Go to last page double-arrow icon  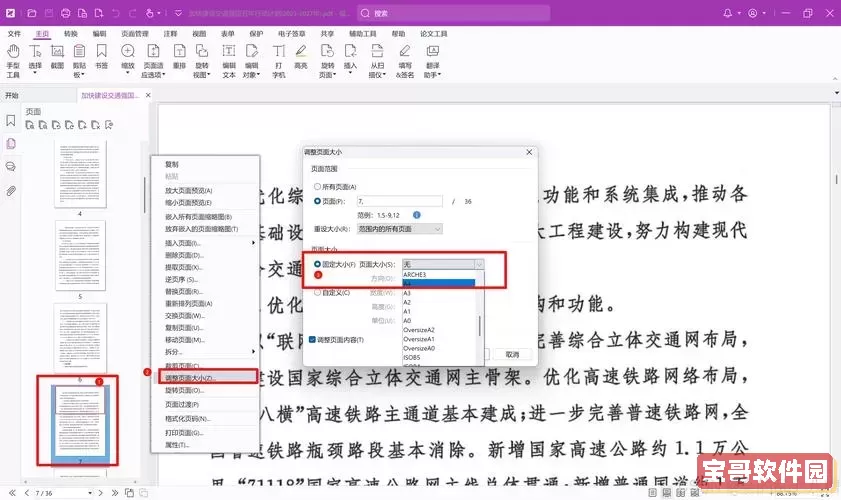click(x=114, y=492)
